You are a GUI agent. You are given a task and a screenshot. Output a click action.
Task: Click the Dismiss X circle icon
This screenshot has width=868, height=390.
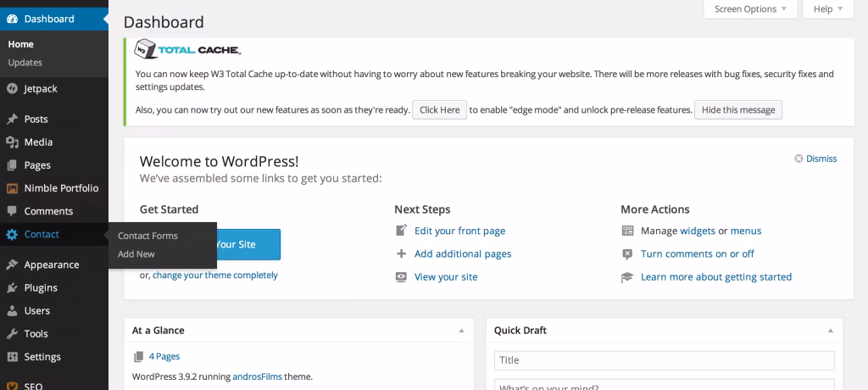click(798, 159)
